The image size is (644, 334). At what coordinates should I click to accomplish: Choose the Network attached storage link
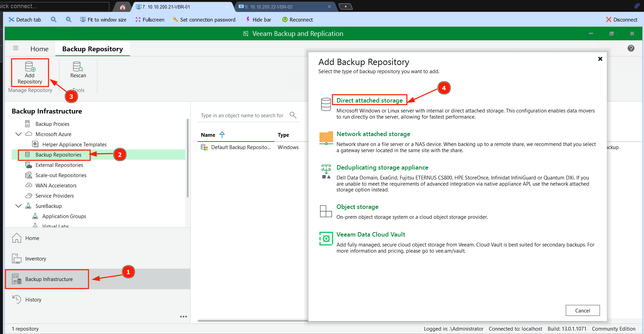373,134
